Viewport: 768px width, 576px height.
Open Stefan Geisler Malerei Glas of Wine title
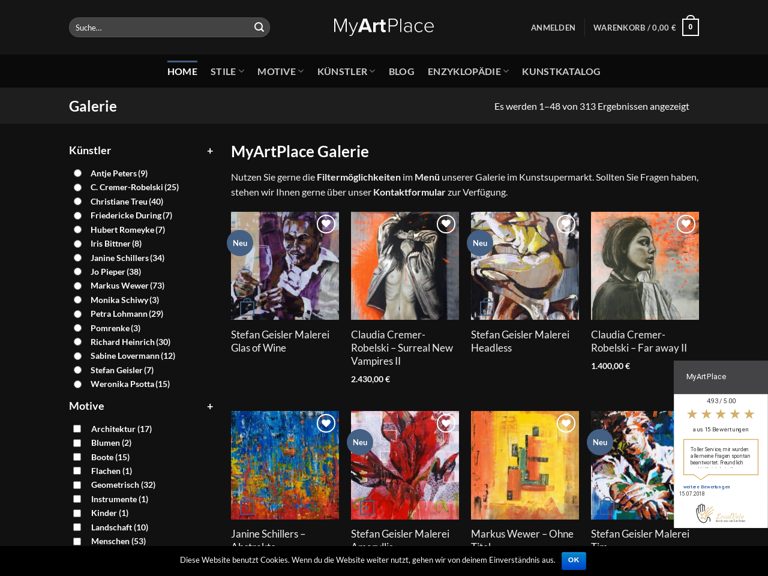280,341
